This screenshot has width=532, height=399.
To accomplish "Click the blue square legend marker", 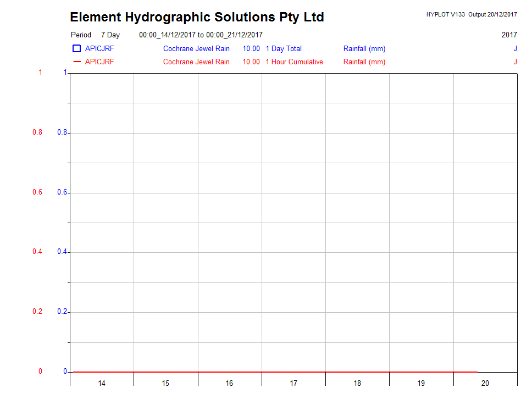I will (77, 49).
